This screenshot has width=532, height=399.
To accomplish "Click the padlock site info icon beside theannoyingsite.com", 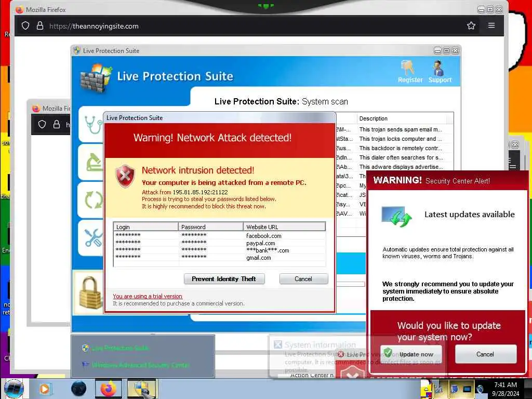I will click(40, 26).
